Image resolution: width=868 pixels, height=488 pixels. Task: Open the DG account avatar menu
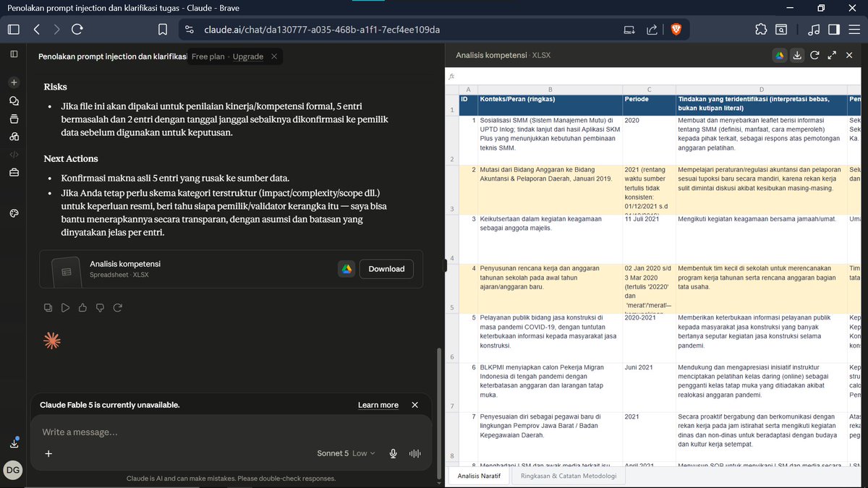point(14,470)
